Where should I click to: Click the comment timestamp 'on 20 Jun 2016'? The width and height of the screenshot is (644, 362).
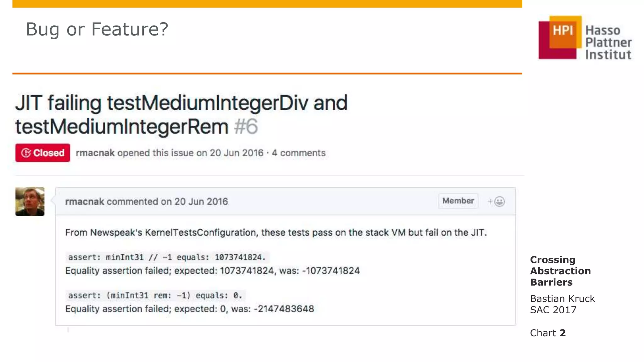(x=194, y=201)
